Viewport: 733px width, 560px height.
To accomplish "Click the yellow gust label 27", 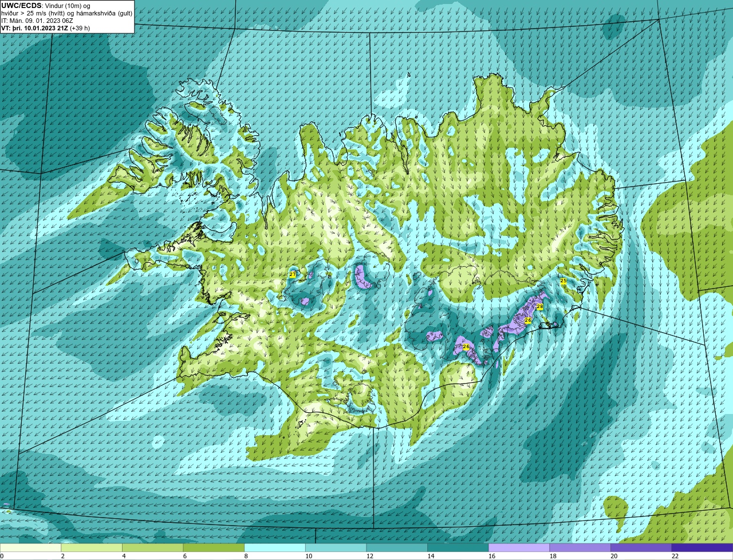I will 293,275.
